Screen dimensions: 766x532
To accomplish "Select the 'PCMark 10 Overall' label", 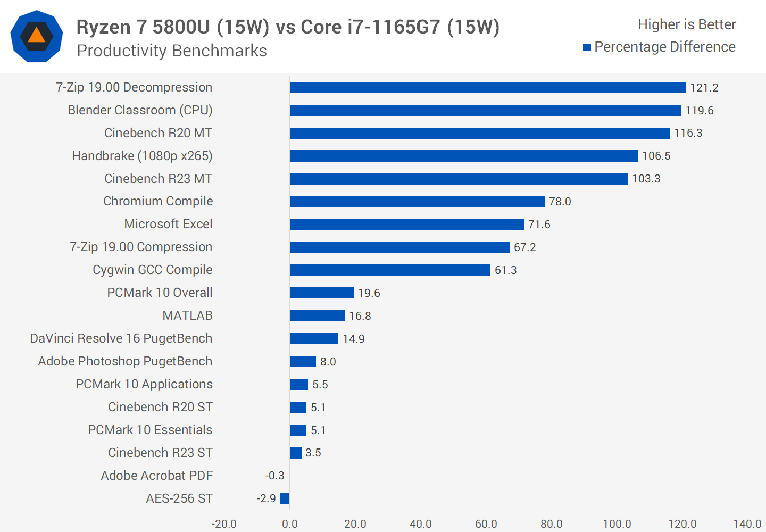I will pyautogui.click(x=160, y=293).
